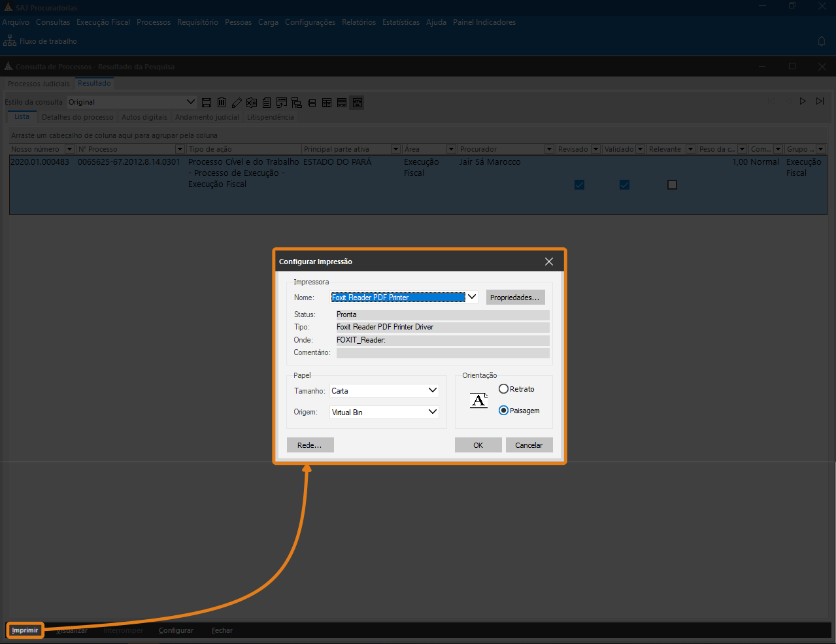
Task: Jump to last record arrow
Action: 820,101
